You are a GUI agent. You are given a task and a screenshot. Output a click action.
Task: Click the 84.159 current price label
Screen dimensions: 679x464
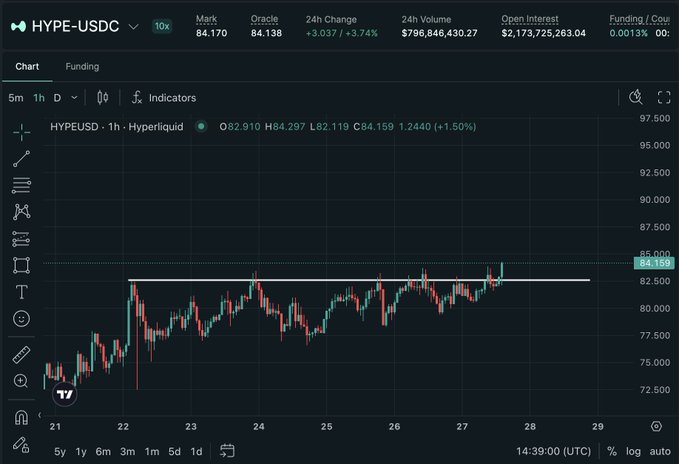(654, 263)
